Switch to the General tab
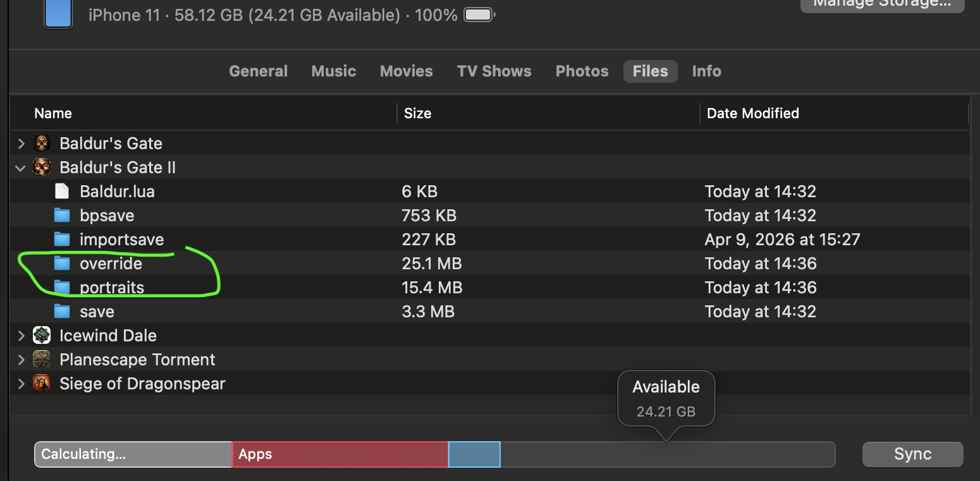Viewport: 980px width, 481px height. tap(258, 71)
